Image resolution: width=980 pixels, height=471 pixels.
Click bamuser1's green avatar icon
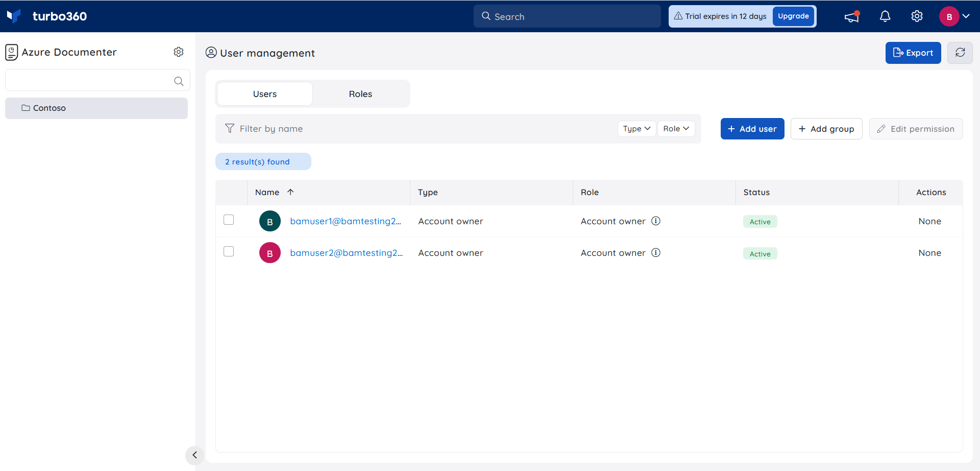[270, 221]
